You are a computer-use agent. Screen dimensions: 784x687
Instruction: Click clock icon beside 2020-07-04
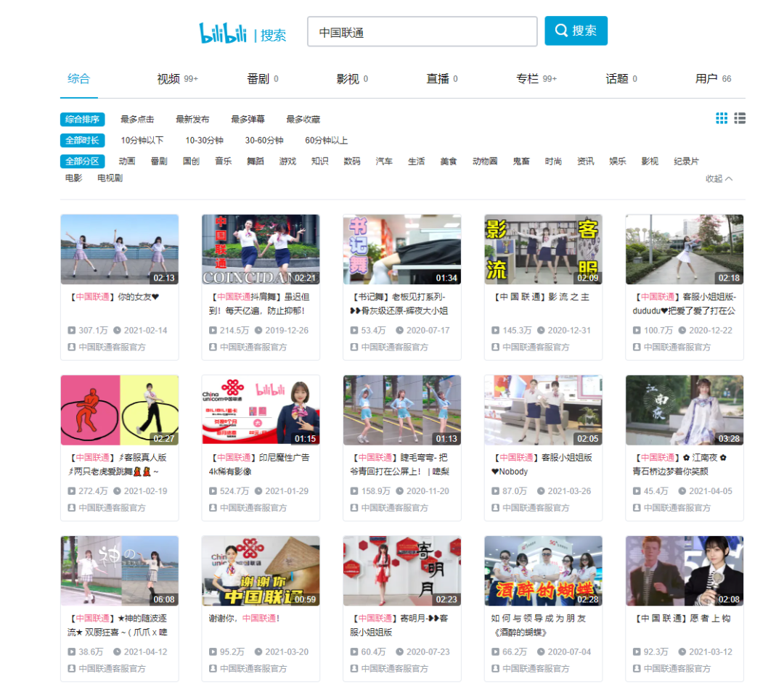541,652
